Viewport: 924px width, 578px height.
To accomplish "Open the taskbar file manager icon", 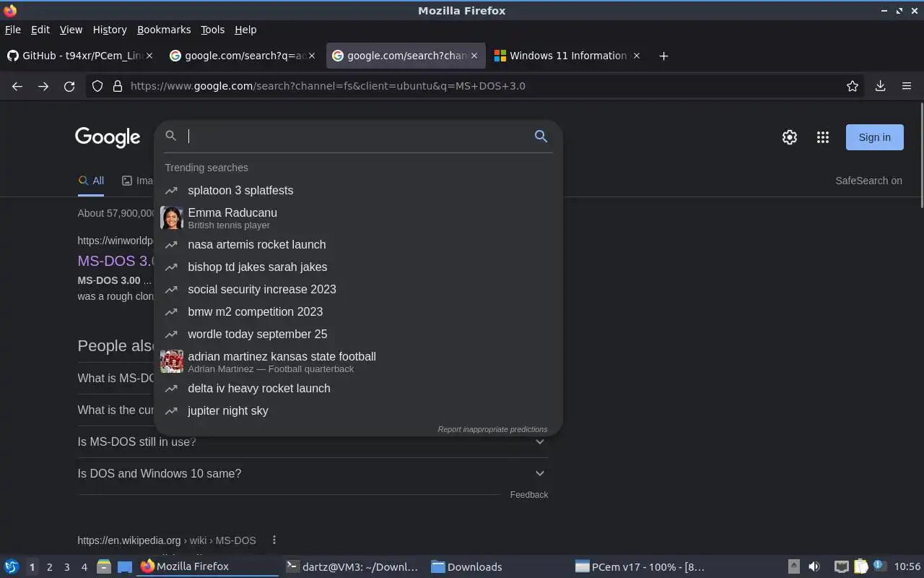I will click(x=103, y=566).
